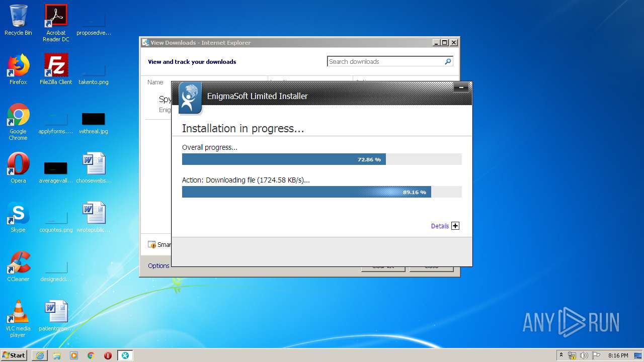
Task: Launch Skype from the desktop
Action: click(18, 217)
